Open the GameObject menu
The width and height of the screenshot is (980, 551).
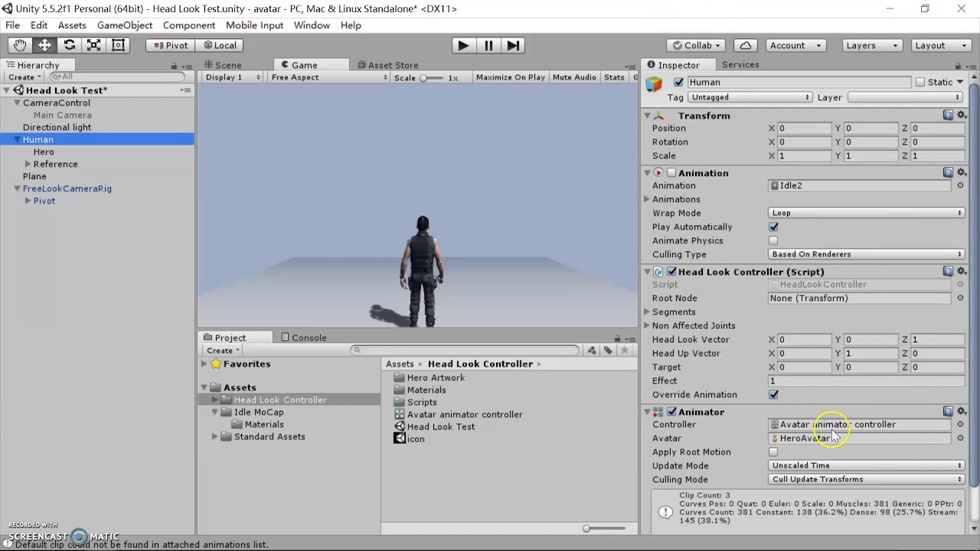coord(125,25)
